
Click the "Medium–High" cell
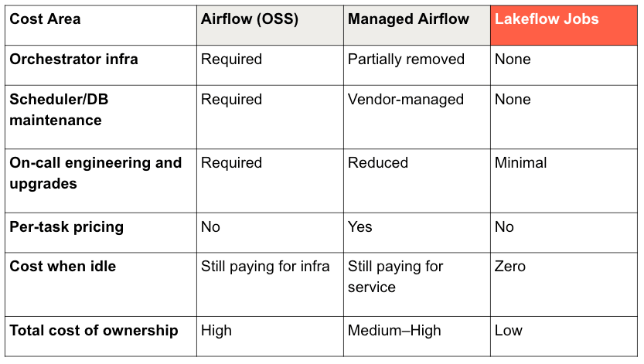[x=394, y=331]
